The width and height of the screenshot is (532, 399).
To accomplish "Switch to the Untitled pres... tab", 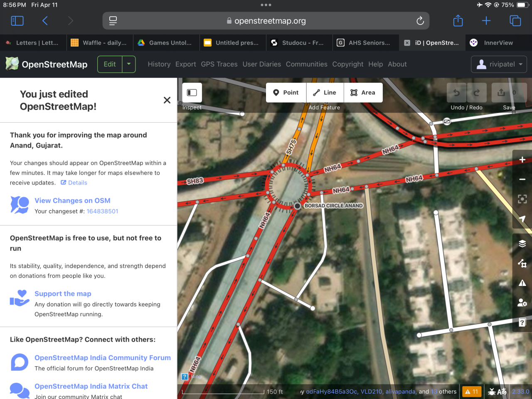I will point(233,43).
